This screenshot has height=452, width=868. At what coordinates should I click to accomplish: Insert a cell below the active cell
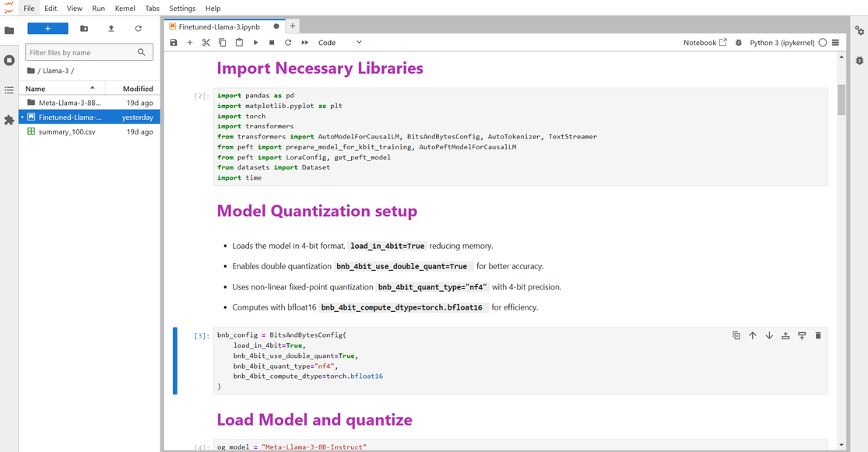pos(802,335)
